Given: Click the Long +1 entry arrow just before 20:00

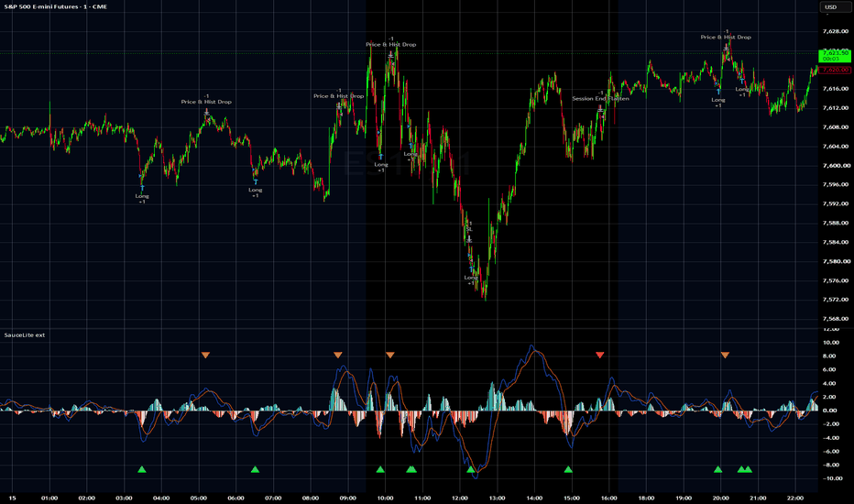Looking at the screenshot, I should click(x=718, y=92).
